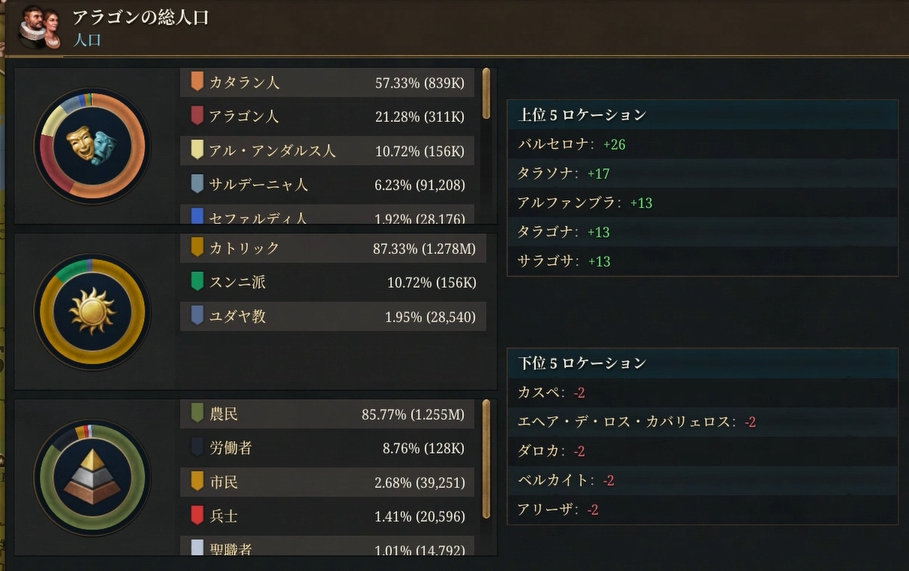
Task: Click the sun religion chart icon
Action: [91, 311]
